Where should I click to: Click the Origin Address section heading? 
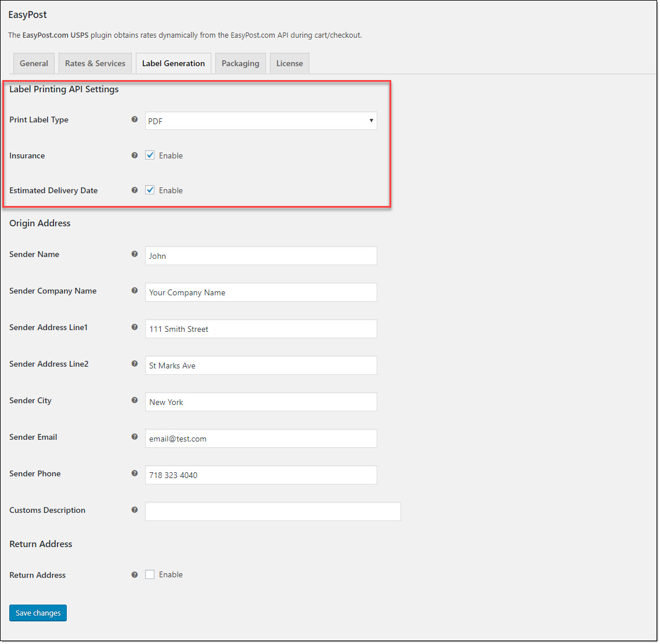[x=40, y=223]
